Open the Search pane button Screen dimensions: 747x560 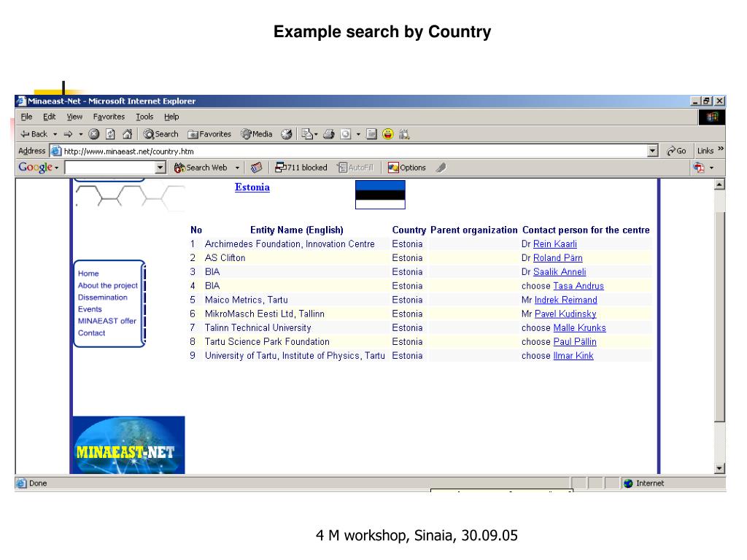tap(161, 134)
